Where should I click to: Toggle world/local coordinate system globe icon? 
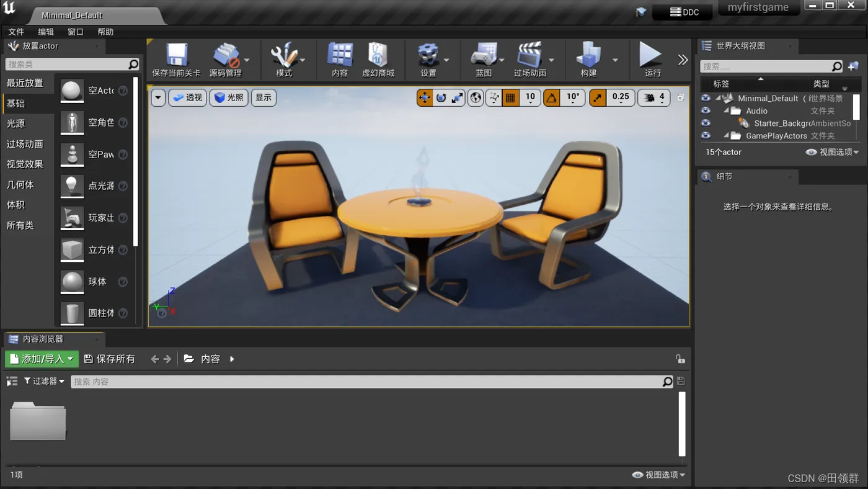tap(476, 97)
